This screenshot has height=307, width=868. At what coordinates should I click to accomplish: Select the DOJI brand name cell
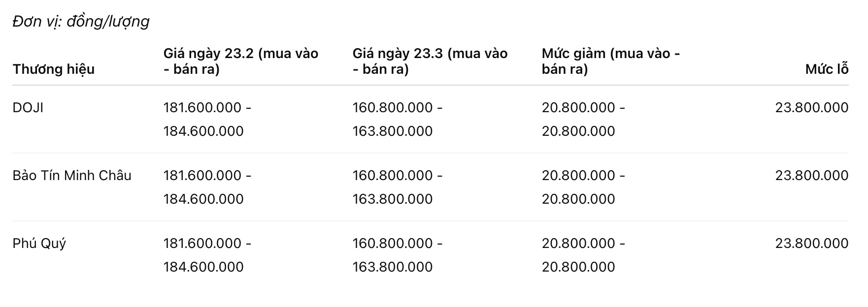click(x=28, y=108)
